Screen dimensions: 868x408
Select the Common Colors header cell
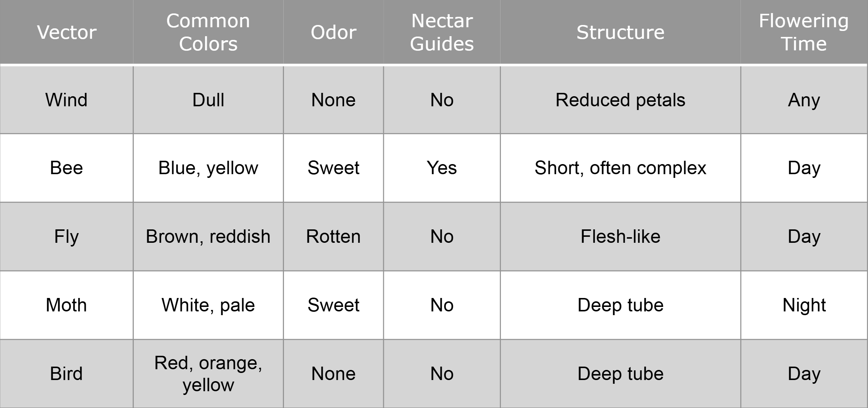coord(208,32)
